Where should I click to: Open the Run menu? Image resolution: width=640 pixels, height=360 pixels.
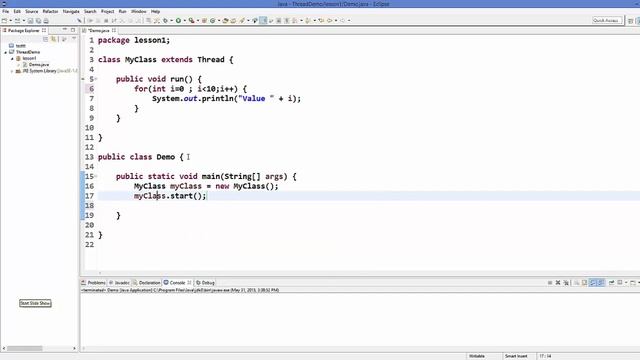[122, 11]
